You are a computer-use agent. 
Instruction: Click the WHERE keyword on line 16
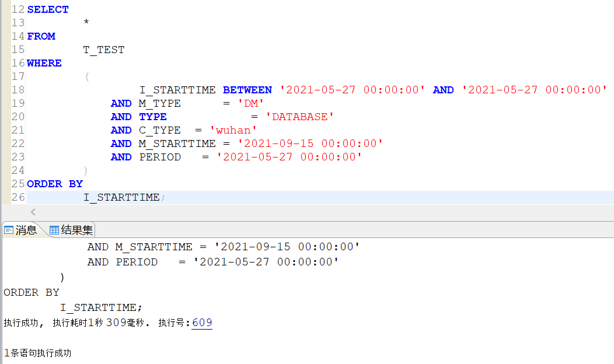pos(44,63)
